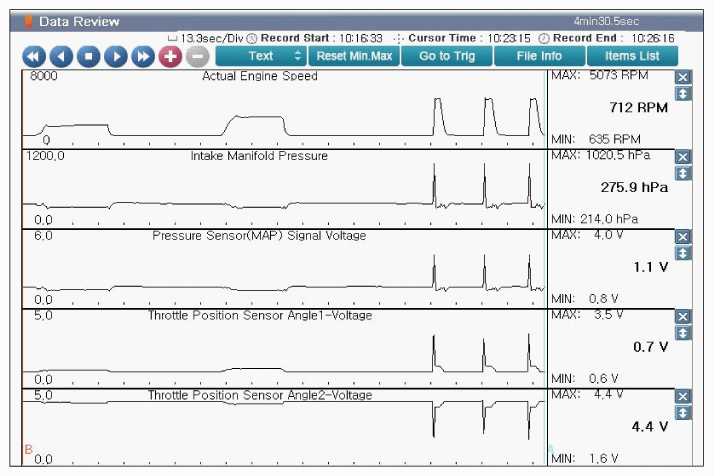Close the Throttle Position Sensor Angle2 graph
This screenshot has width=713, height=476.
coord(683,396)
